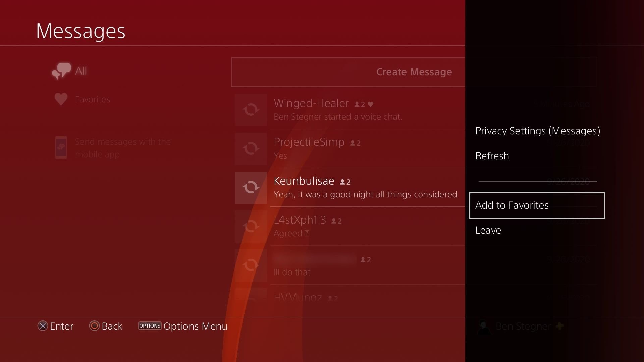Screen dimensions: 644x362
Task: Click L4stXph1l3's avatar icon
Action: coord(251,227)
